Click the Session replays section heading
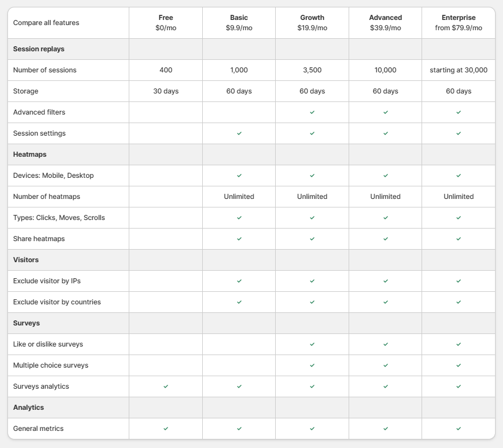 point(39,49)
